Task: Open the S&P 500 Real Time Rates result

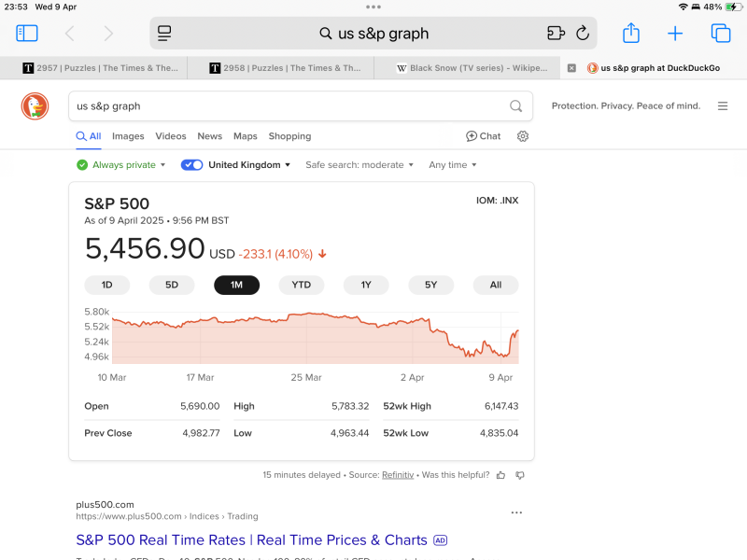Action: pyautogui.click(x=251, y=540)
